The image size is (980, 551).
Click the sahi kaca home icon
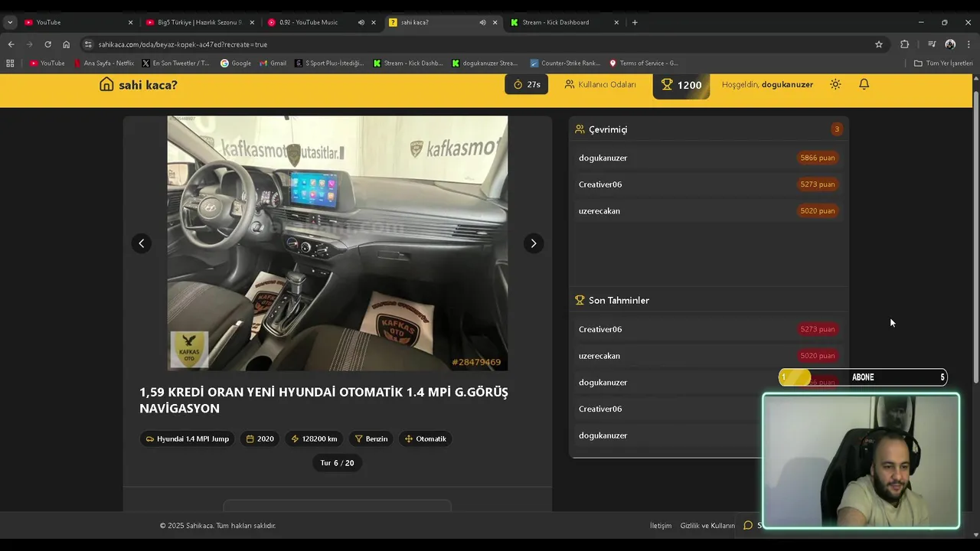(x=106, y=84)
